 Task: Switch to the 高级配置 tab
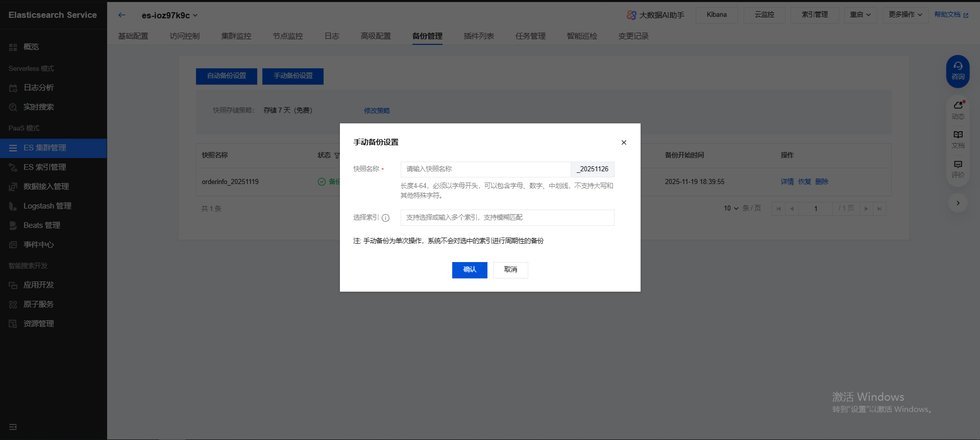pos(376,36)
